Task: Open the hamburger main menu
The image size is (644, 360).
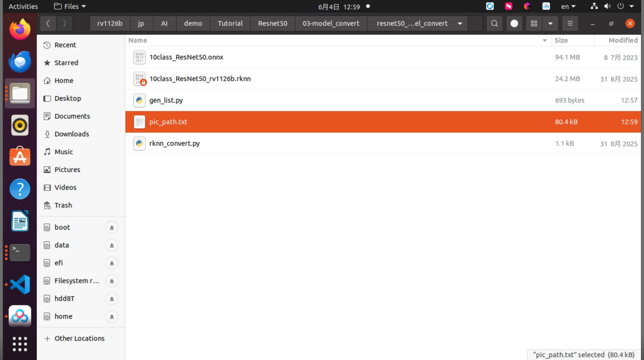Action: click(570, 24)
